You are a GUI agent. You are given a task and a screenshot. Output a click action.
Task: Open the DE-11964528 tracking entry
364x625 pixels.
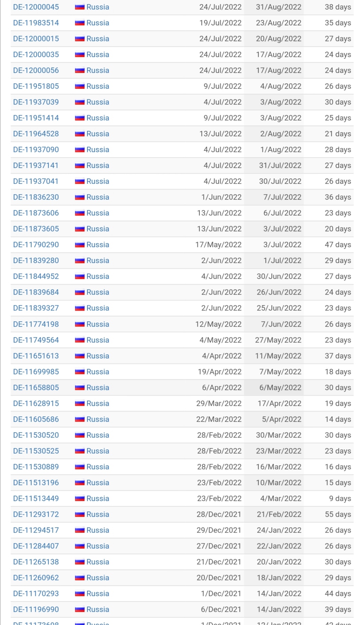coord(36,134)
